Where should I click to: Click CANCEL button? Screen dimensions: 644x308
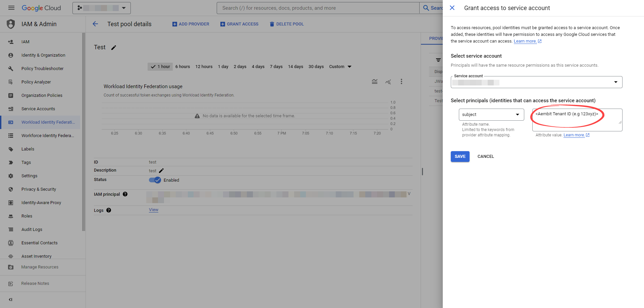click(x=486, y=157)
